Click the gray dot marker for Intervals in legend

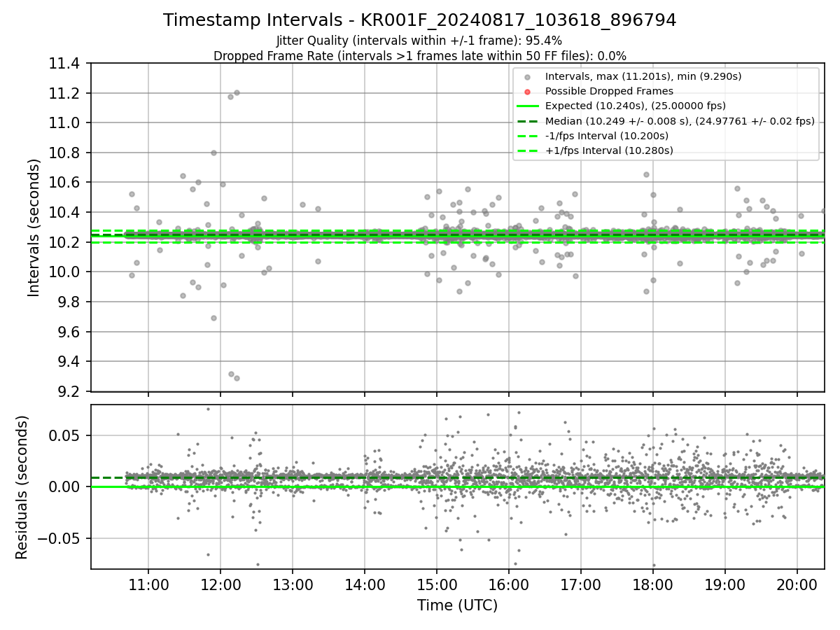point(528,77)
